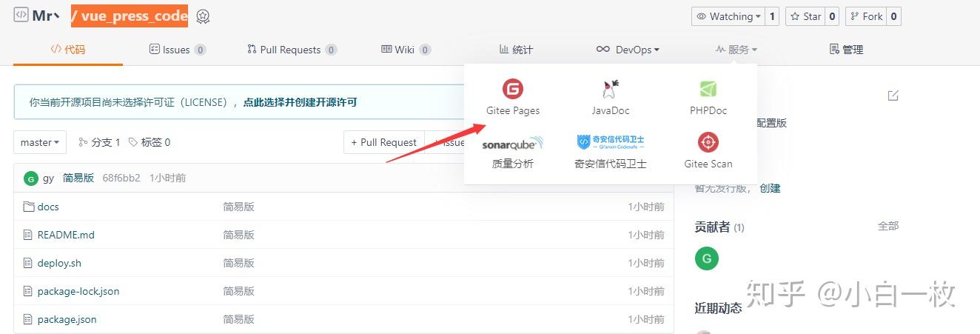The height and width of the screenshot is (334, 980).
Task: Open 奇安信代码卫士 service icon
Action: [x=611, y=142]
